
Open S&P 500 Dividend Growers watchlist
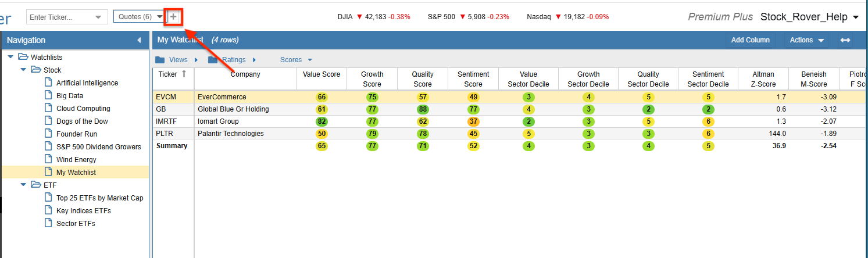point(99,146)
